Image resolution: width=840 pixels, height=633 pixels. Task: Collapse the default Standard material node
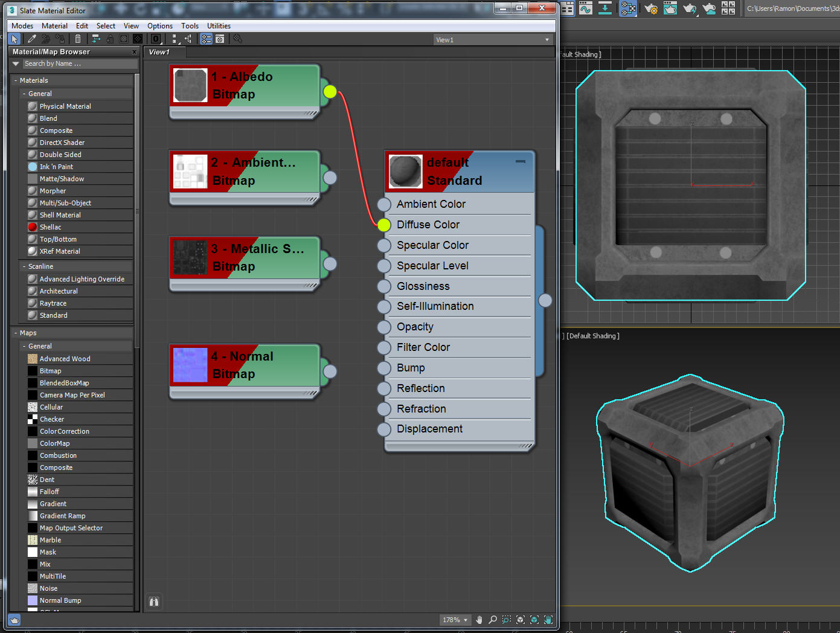519,162
